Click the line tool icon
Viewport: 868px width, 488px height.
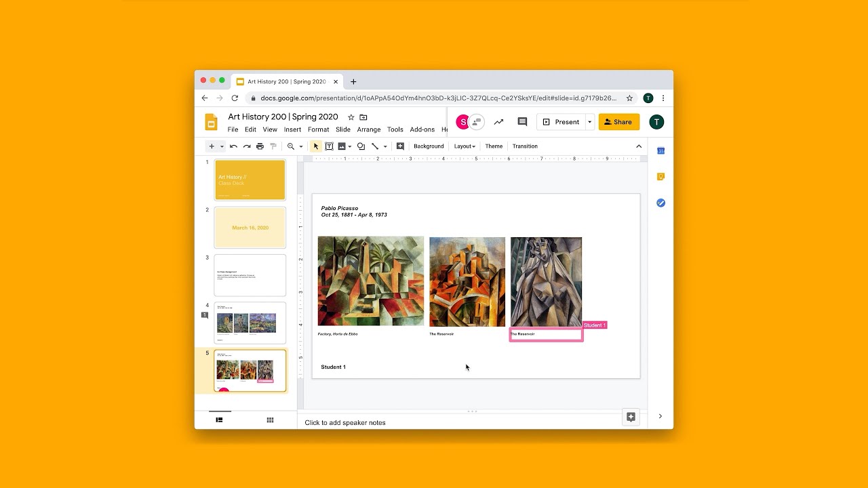point(375,146)
